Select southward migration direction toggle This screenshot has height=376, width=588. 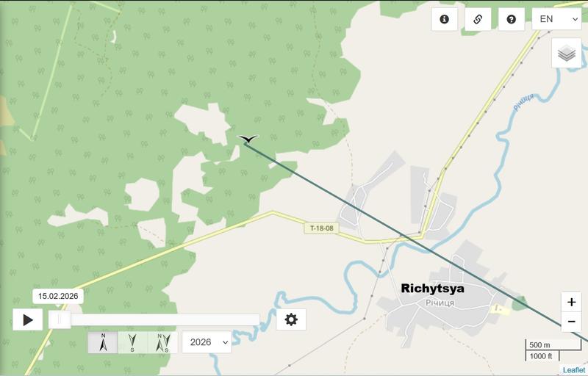(133, 342)
